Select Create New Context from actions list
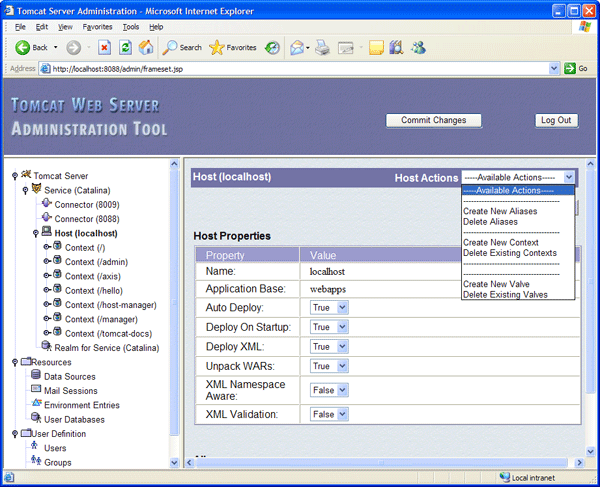 [500, 242]
